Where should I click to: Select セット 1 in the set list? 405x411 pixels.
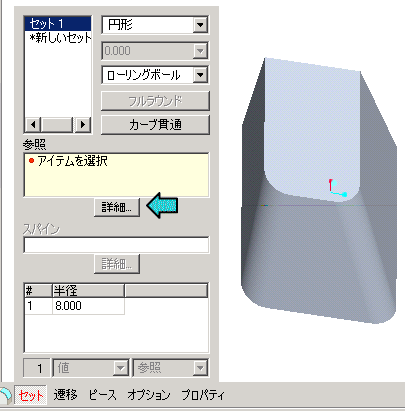click(58, 24)
